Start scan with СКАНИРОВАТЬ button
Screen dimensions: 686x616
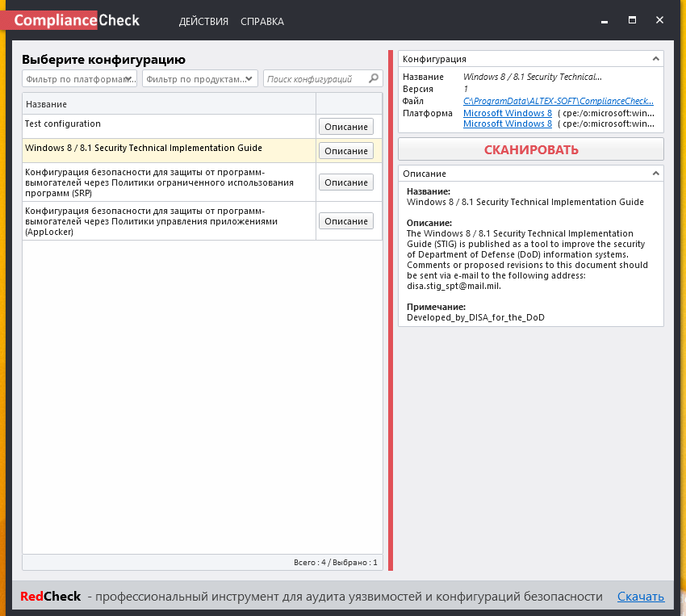[531, 149]
